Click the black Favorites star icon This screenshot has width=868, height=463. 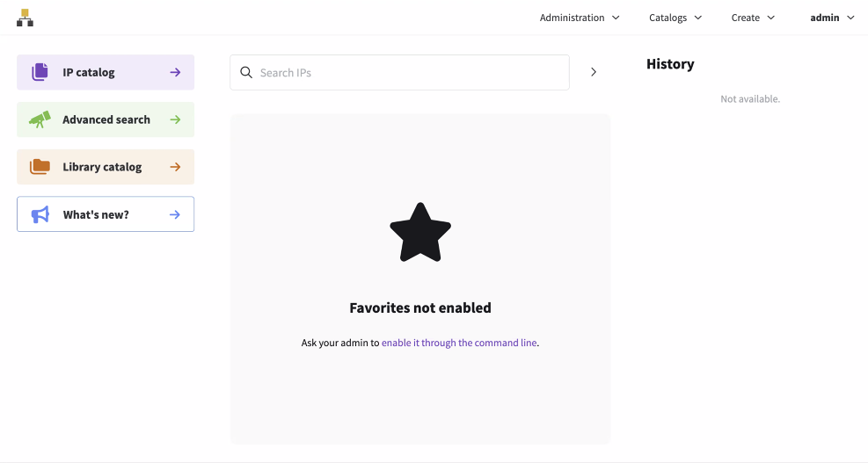point(420,232)
